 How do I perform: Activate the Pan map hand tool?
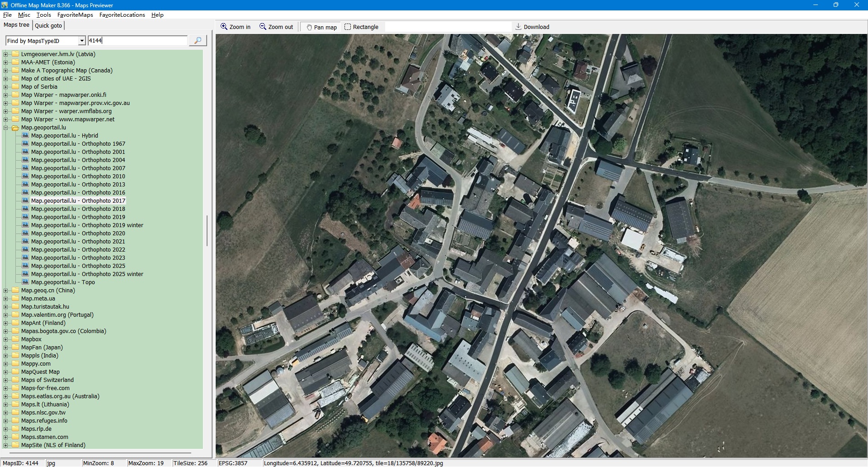309,27
